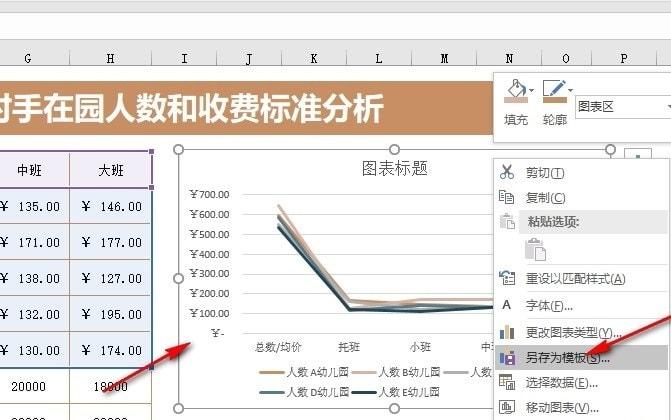Click cell with value ¥ 174.00
Image resolution: width=671 pixels, height=420 pixels.
[x=110, y=351]
